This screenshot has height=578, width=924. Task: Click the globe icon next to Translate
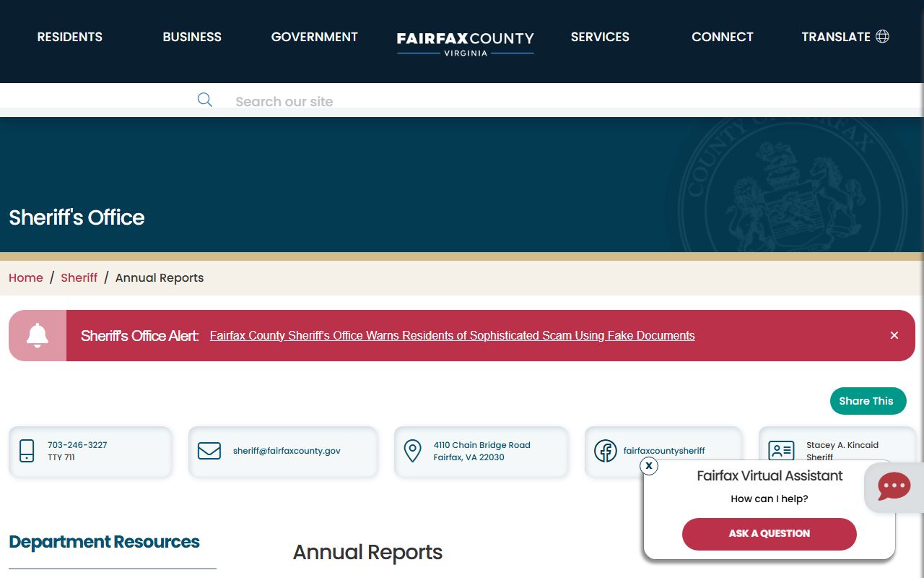(882, 36)
